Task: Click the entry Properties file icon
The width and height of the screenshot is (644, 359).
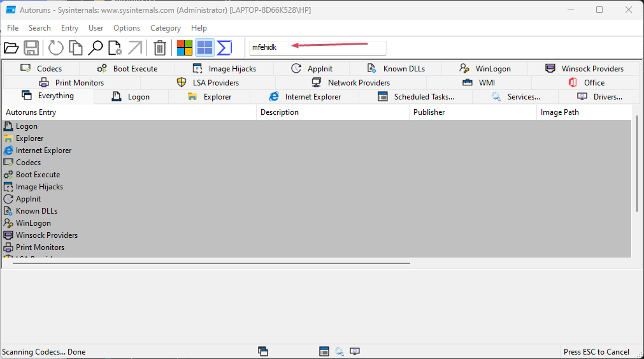Action: [x=115, y=48]
